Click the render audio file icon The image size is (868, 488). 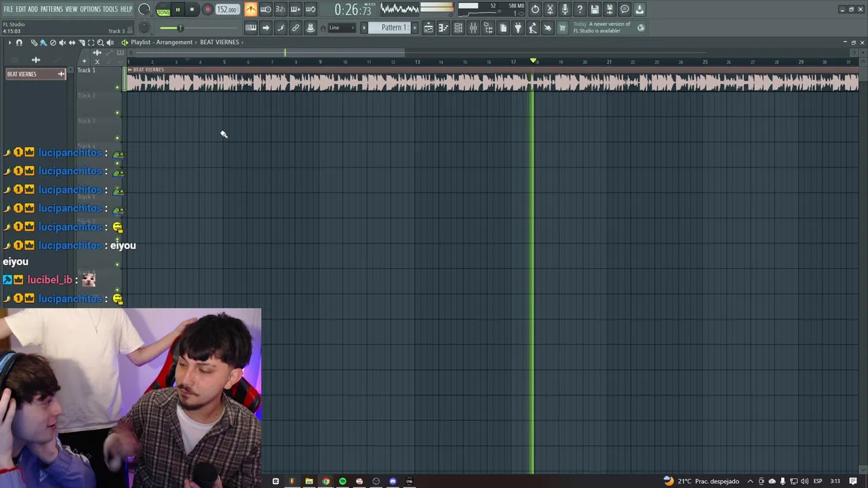click(x=610, y=9)
